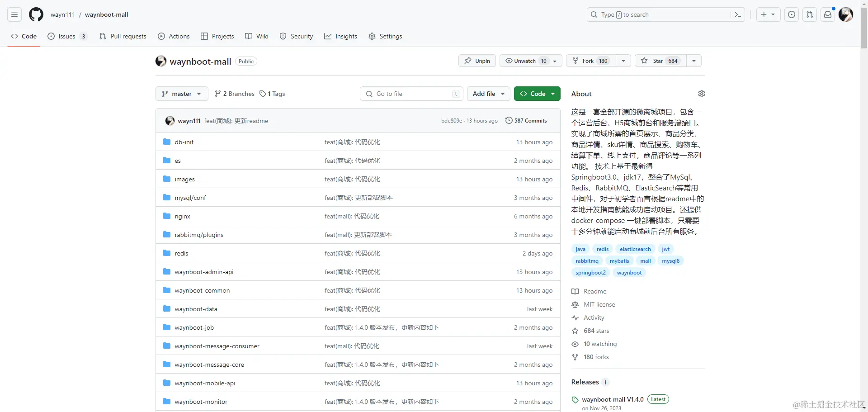
Task: Open the issues shortcut icon in header
Action: (x=792, y=14)
